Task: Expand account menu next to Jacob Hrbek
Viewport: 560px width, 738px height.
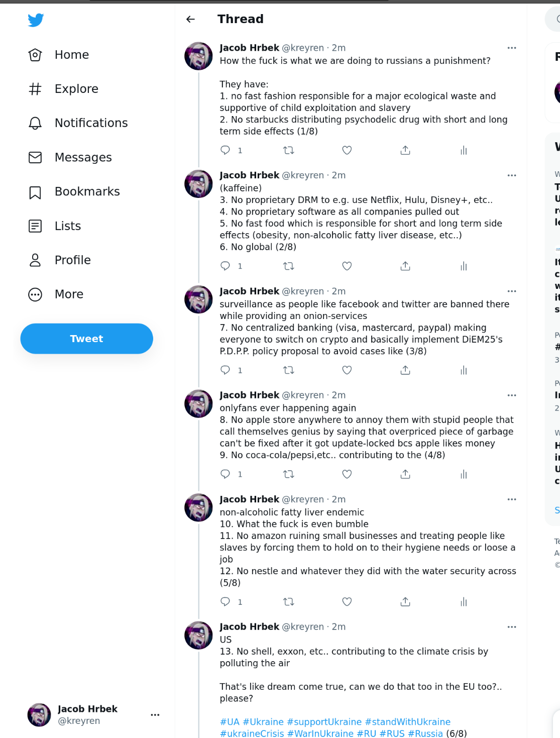Action: tap(155, 714)
